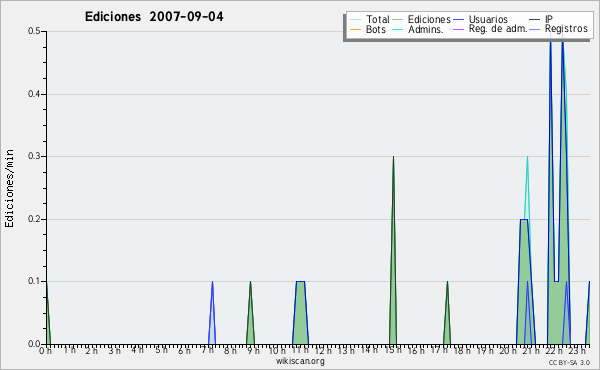Click the Ediciones/min axis title

point(9,189)
